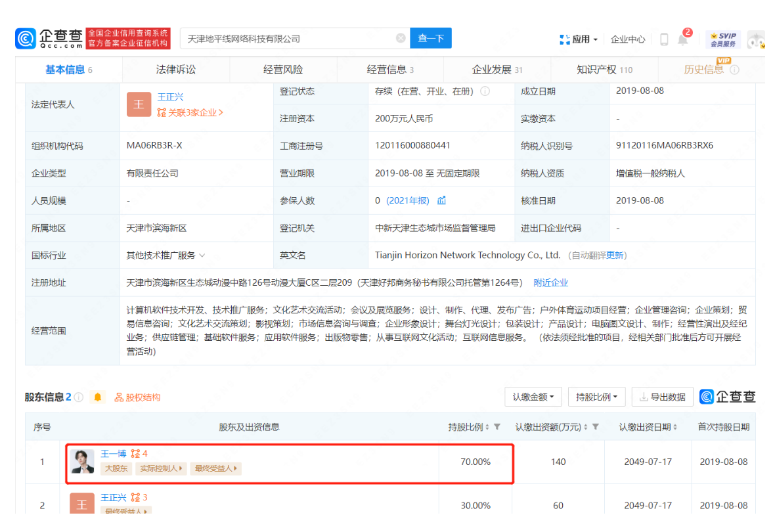The width and height of the screenshot is (773, 532).
Task: Open the 附近企业 link
Action: click(550, 282)
